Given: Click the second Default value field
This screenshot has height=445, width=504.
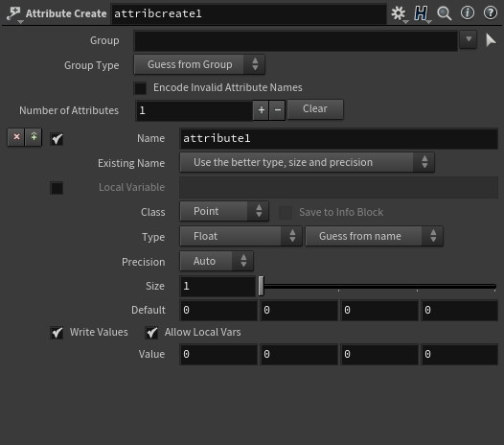Looking at the screenshot, I should point(299,310).
